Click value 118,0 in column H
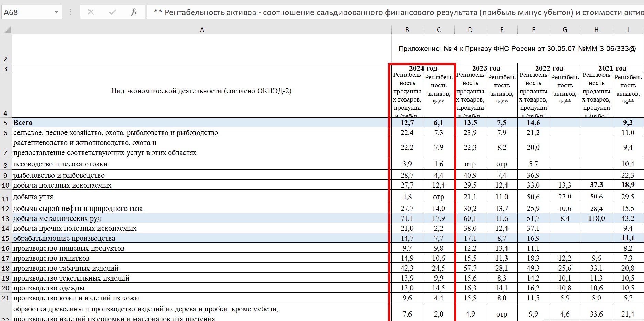The image size is (644, 321). point(596,218)
